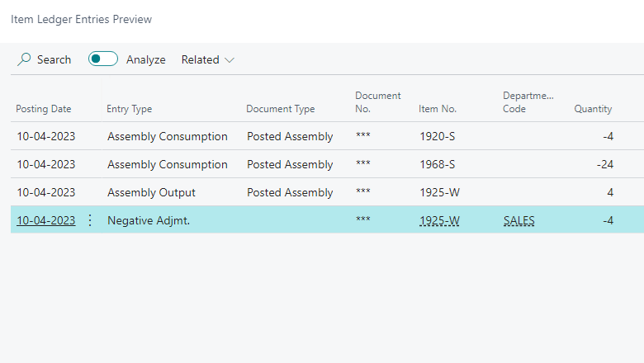Sort by Posting Date column header
Screen dimensions: 644x363
tap(44, 109)
